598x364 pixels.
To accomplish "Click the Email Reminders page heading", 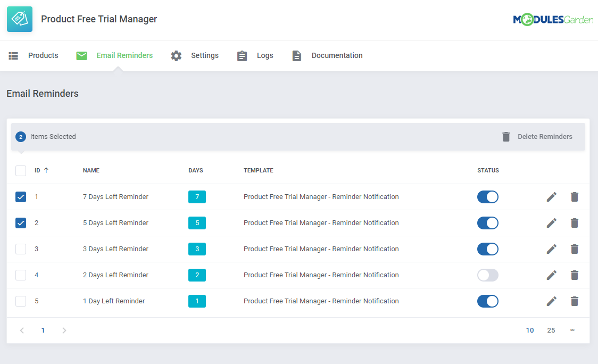I will (43, 94).
